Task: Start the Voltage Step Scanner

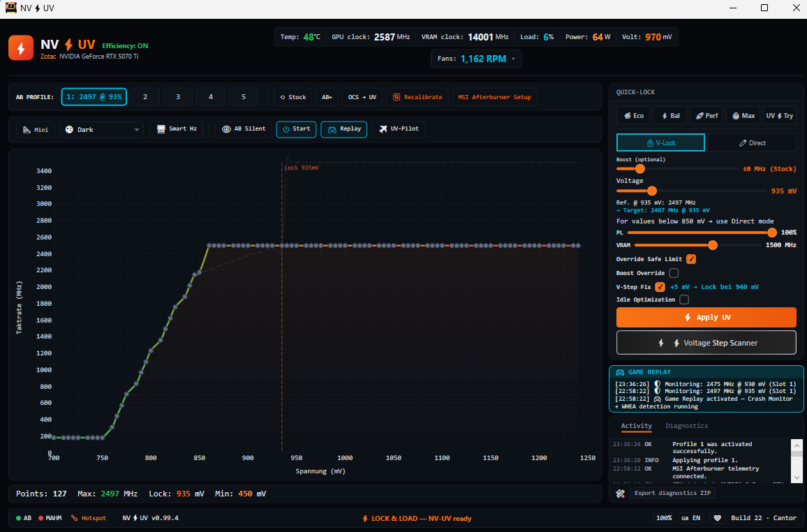Action: tap(706, 343)
